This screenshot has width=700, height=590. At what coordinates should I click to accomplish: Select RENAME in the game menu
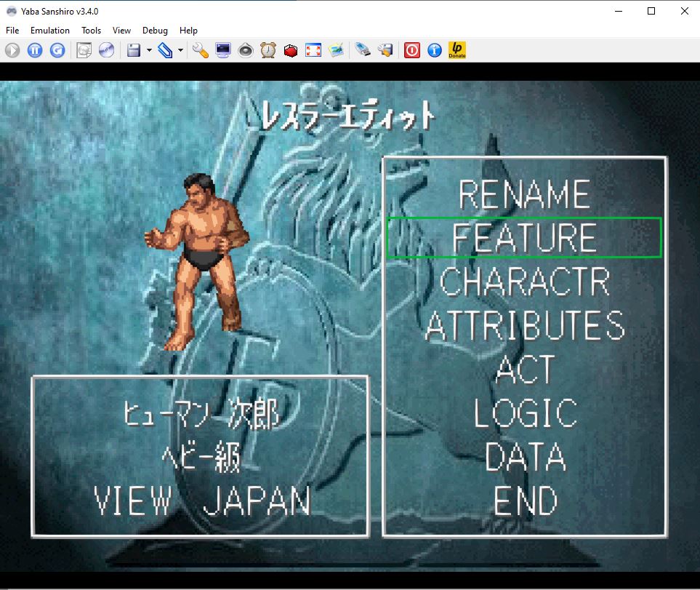pos(525,194)
